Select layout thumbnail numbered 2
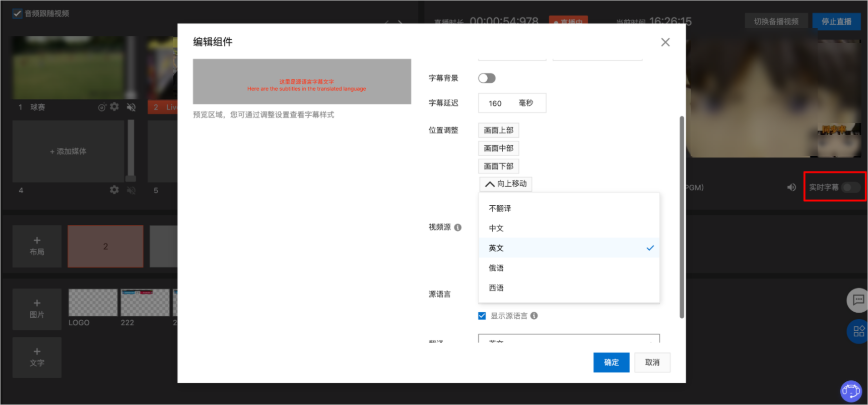 (105, 246)
